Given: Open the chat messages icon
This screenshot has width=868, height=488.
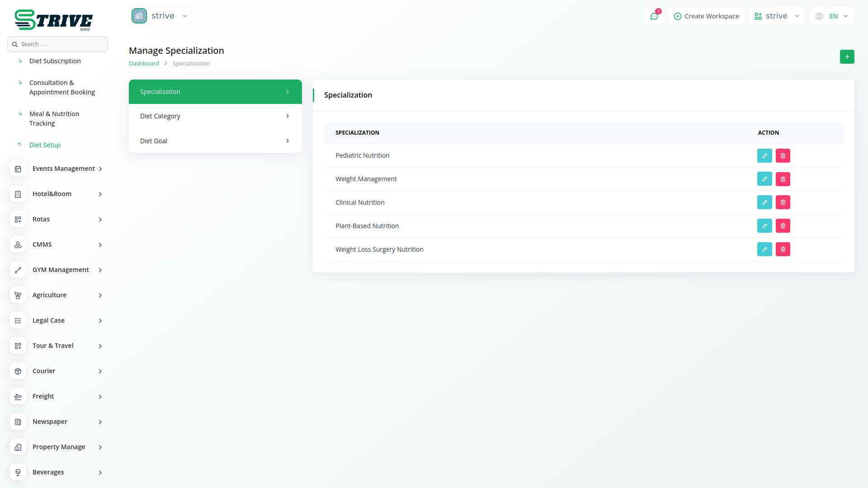Looking at the screenshot, I should pos(654,16).
